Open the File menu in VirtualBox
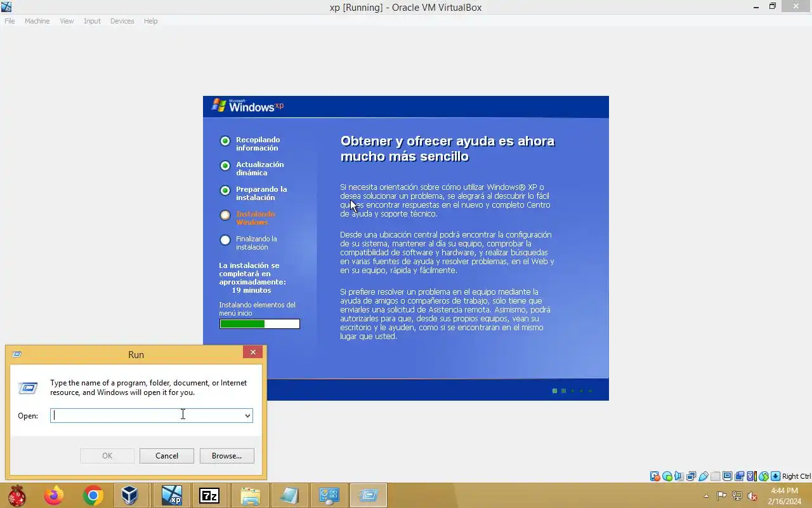 pyautogui.click(x=10, y=21)
